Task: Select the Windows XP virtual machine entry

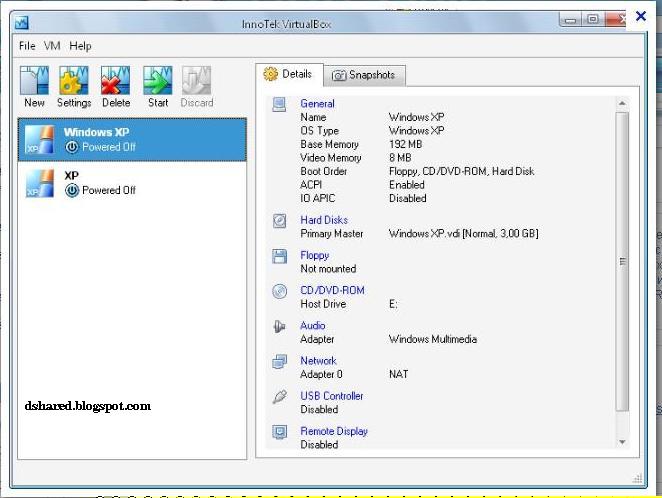Action: click(x=132, y=140)
